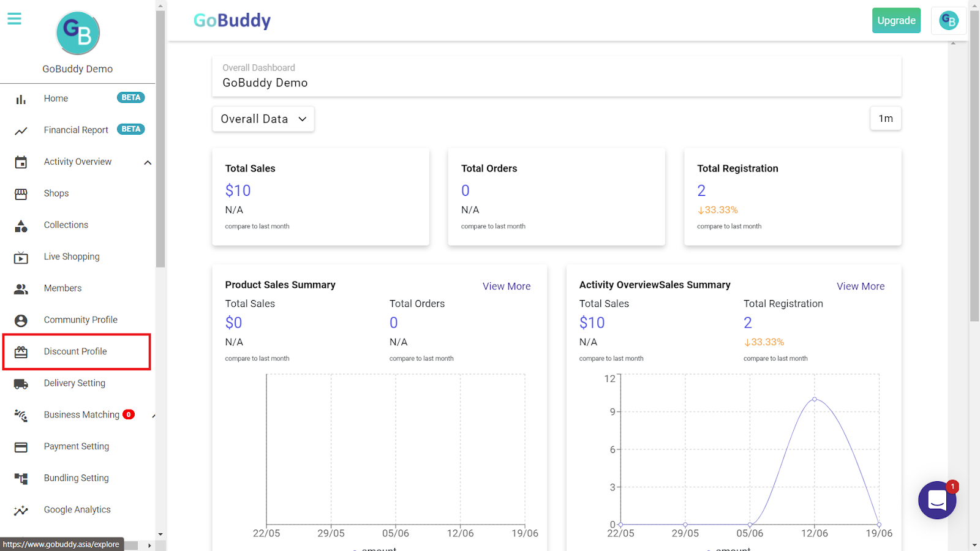
Task: Click the Bundling Setting tree icon
Action: point(21,479)
